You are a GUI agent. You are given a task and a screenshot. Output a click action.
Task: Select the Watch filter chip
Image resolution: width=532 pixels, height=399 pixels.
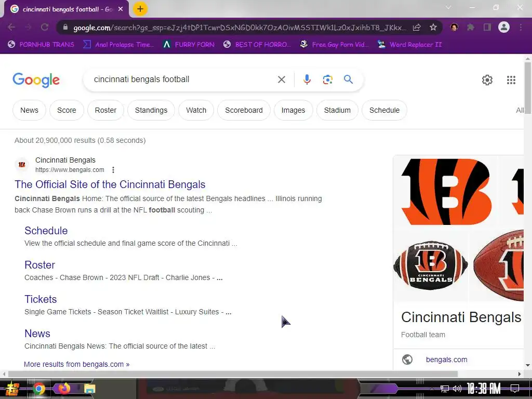point(196,110)
